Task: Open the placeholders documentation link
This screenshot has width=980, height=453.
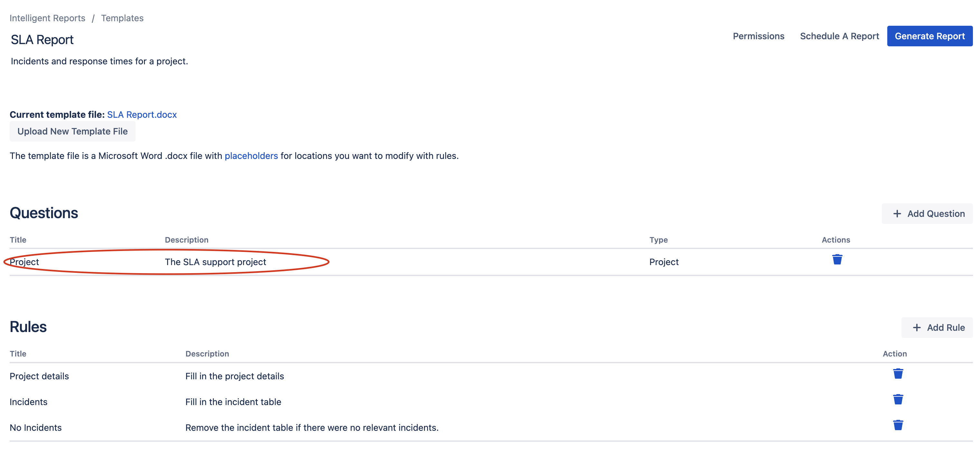Action: 251,155
